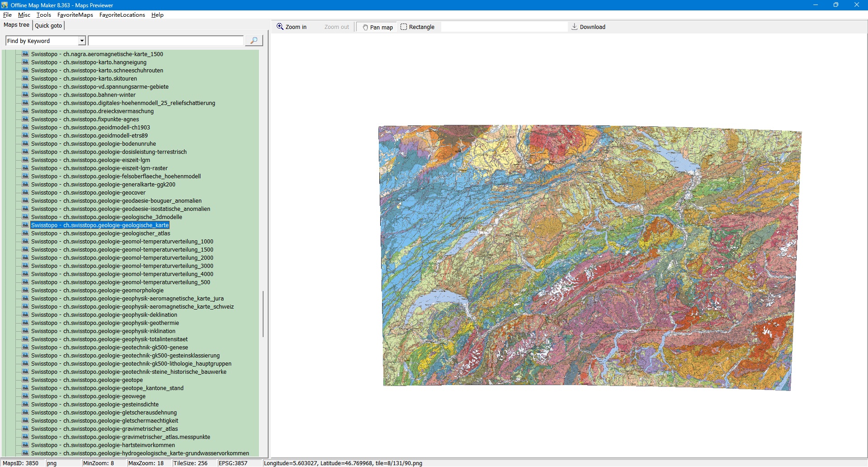Image resolution: width=868 pixels, height=467 pixels.
Task: Select the Pan map hand tool
Action: [x=377, y=27]
